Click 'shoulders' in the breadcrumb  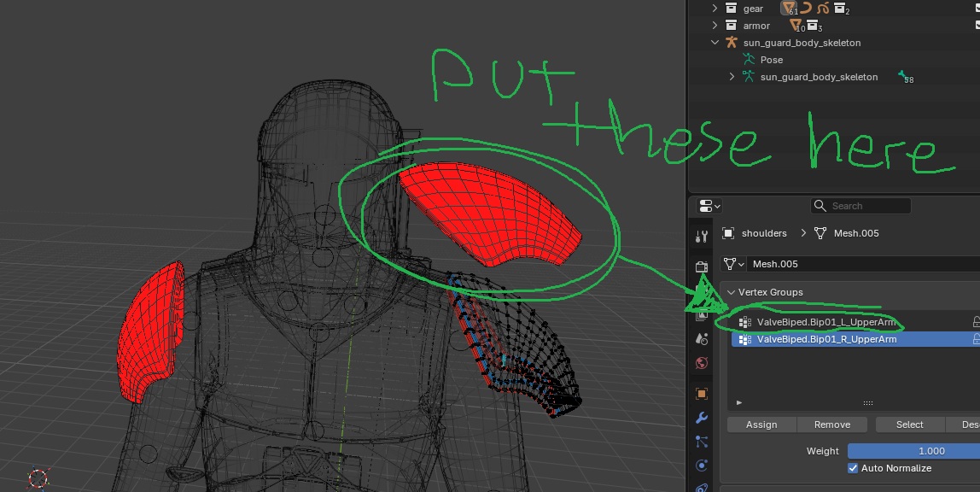(764, 233)
